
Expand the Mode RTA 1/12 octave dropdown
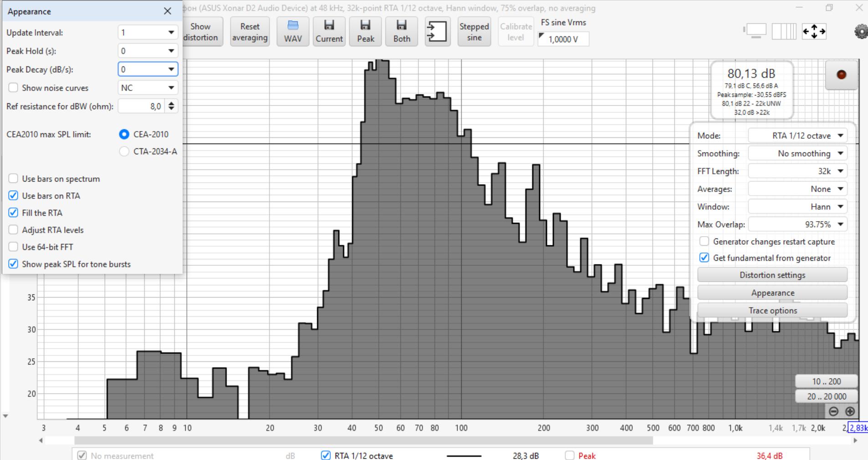pyautogui.click(x=797, y=136)
